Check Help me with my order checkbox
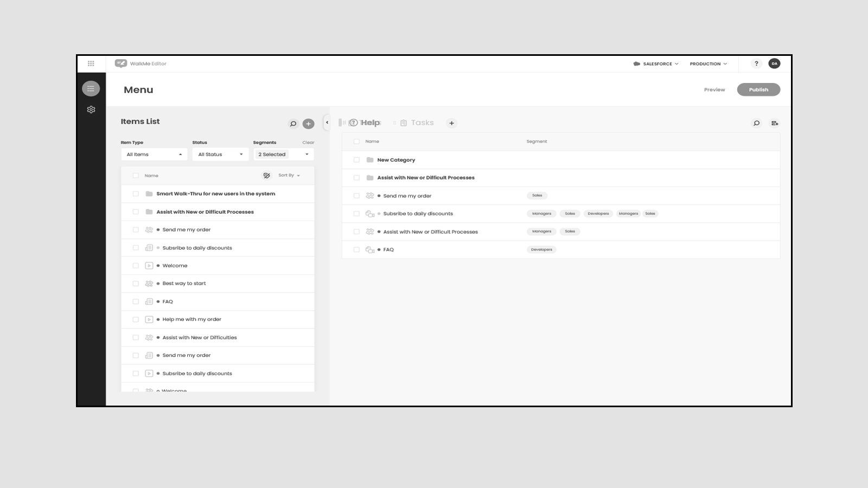Screen dimensions: 868x488 coord(136,319)
